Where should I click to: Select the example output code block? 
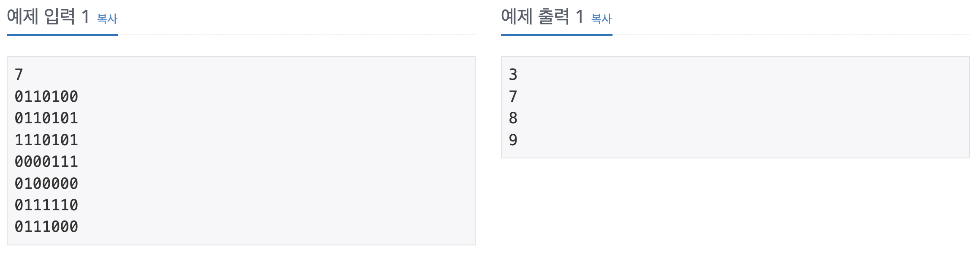[735, 108]
